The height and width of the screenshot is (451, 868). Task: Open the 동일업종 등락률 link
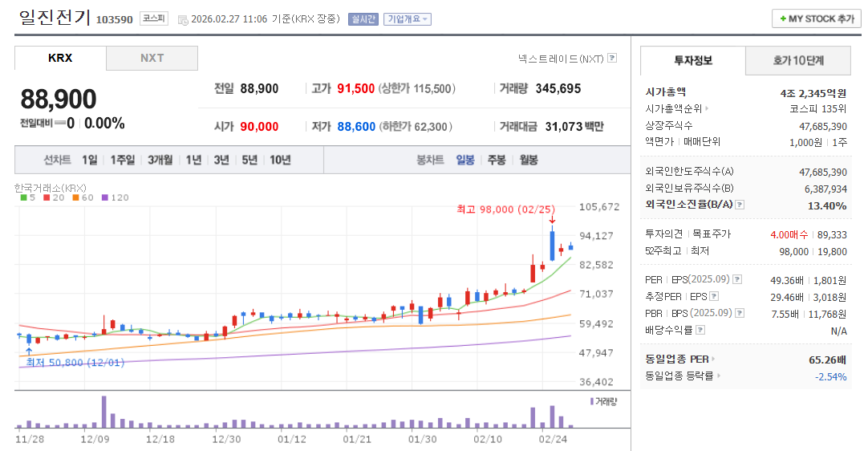click(679, 376)
